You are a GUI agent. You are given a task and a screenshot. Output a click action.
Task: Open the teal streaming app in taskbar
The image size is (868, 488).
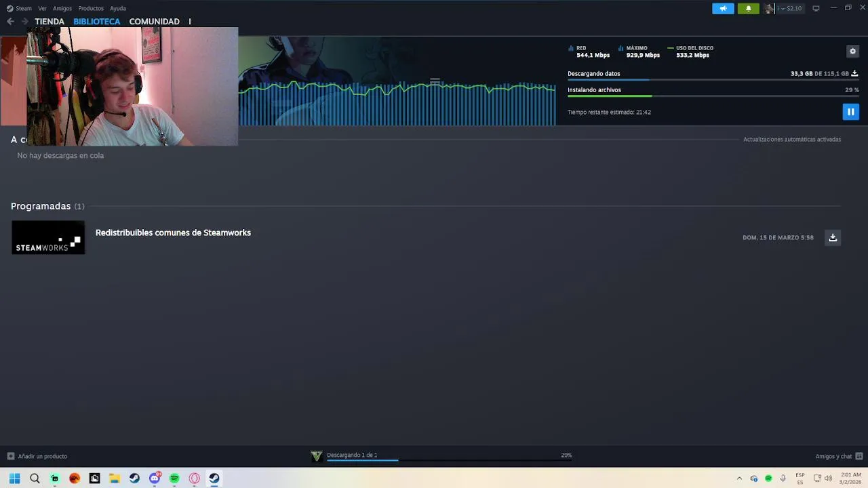click(55, 479)
